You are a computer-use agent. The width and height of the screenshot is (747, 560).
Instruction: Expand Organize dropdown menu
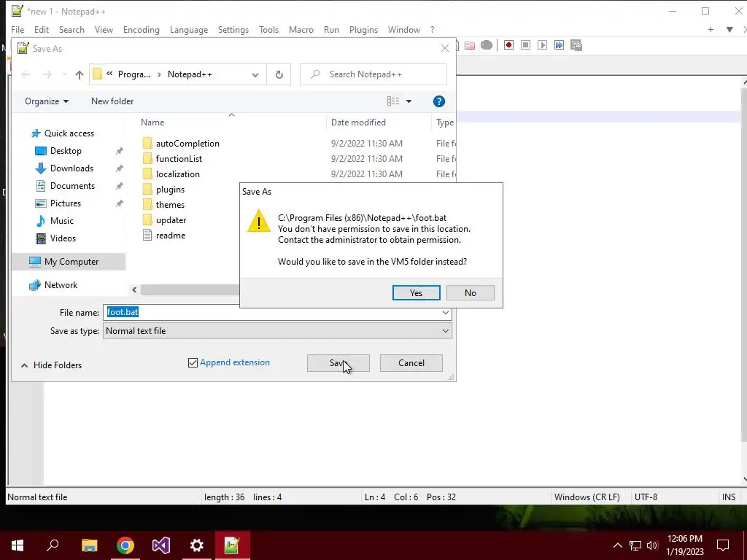pyautogui.click(x=47, y=101)
